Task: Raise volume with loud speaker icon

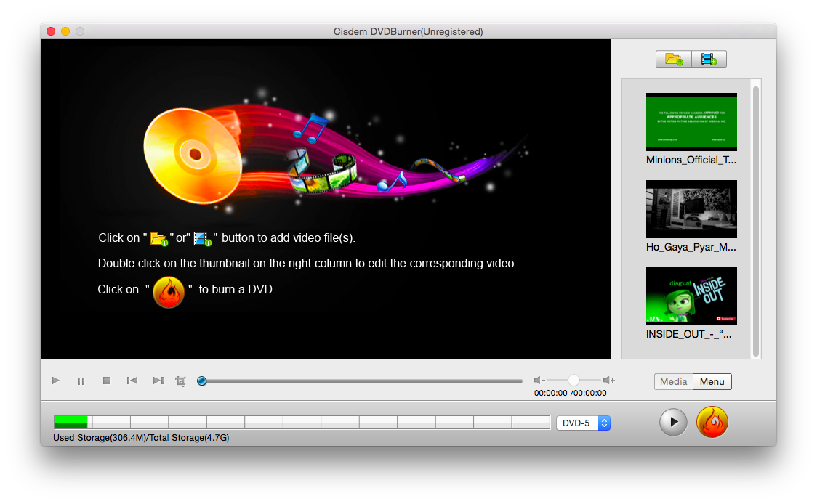Action: 609,381
